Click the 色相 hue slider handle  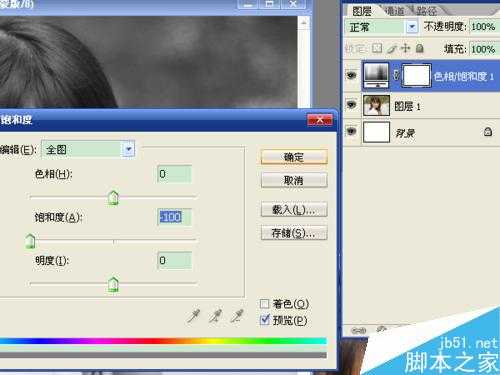113,198
